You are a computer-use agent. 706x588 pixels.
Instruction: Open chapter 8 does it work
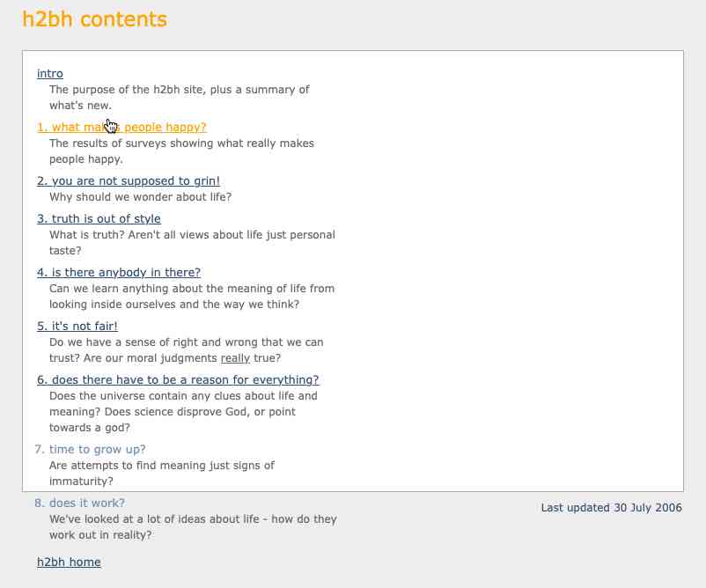78,503
